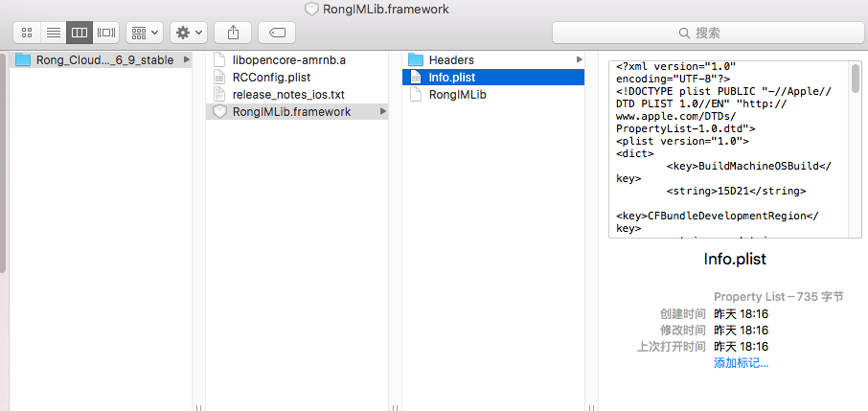868x411 pixels.
Task: Expand arrow next to Rong_Cloud..._6_9_stable
Action: click(187, 59)
